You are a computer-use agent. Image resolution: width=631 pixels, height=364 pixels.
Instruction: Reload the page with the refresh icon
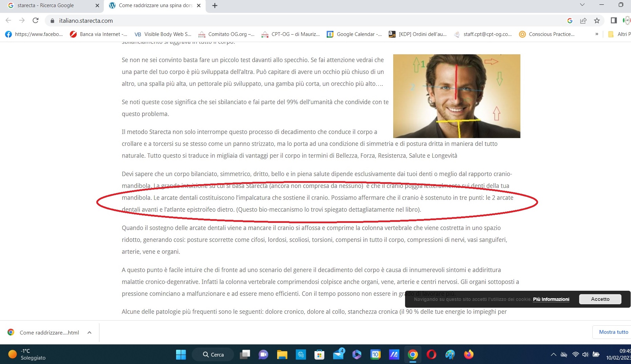(35, 20)
